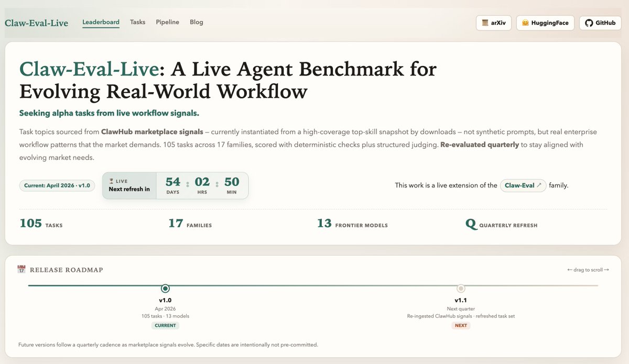Open the GitHub repository button

coord(600,23)
